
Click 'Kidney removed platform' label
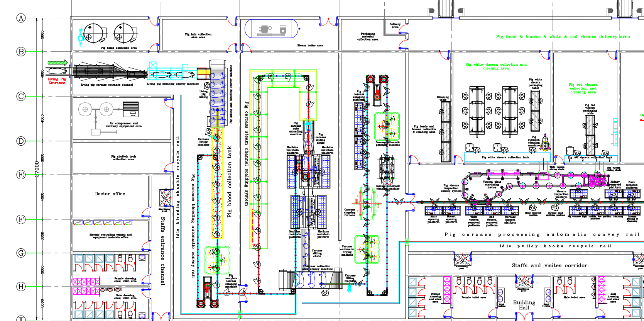pyautogui.click(x=615, y=184)
